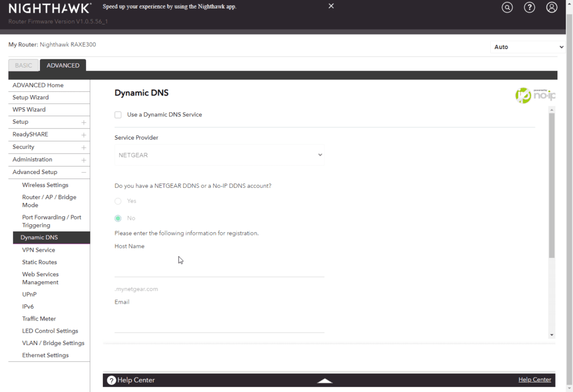The image size is (573, 392).
Task: Click the Help Center link
Action: click(x=534, y=380)
